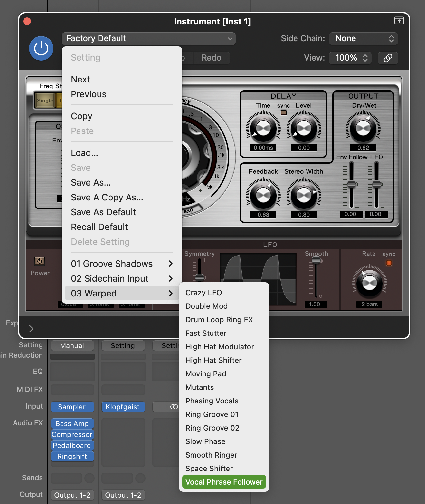This screenshot has height=504, width=425.
Task: Toggle the plugin power bypass button
Action: (x=41, y=48)
